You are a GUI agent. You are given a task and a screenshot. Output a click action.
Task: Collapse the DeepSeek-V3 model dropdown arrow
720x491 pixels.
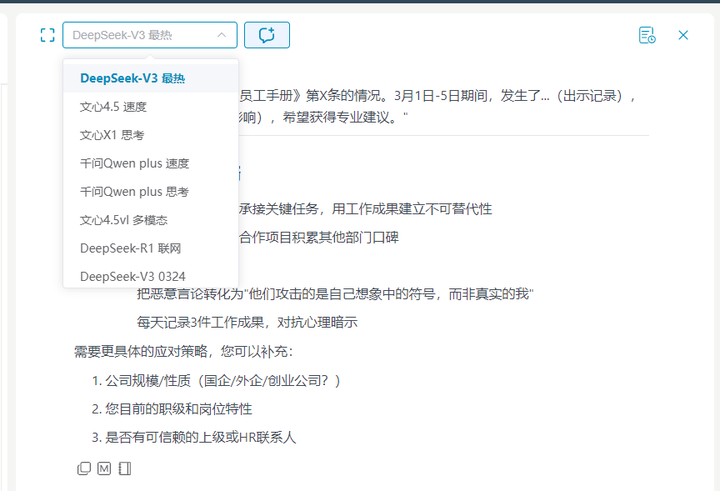[x=221, y=35]
